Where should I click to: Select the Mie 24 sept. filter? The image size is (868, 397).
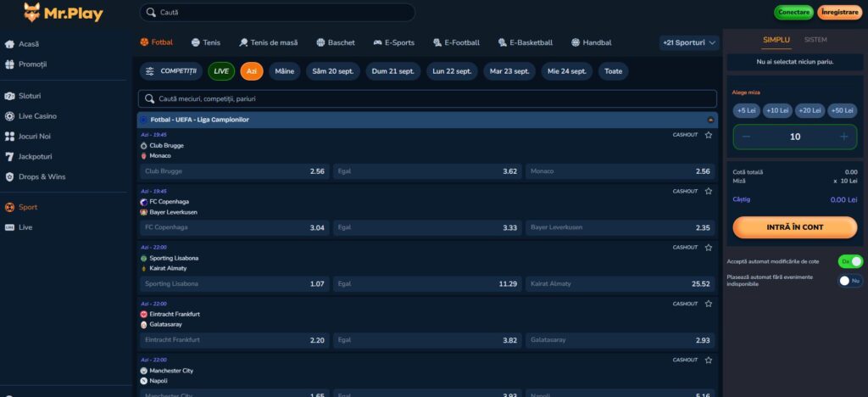point(567,71)
